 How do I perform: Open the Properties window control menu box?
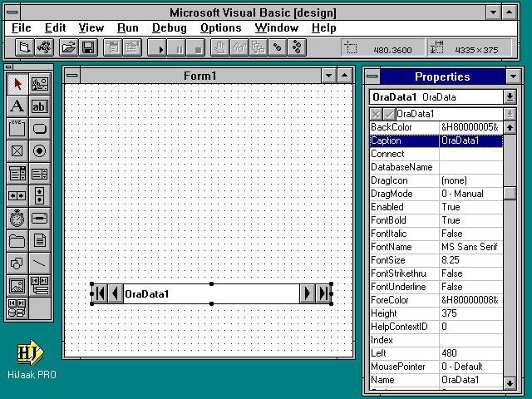372,76
